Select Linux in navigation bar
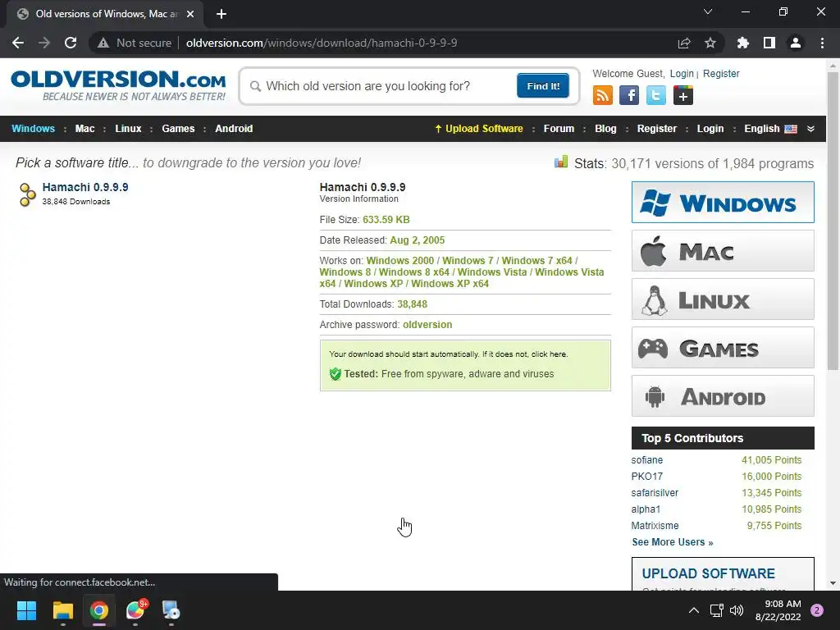Viewport: 840px width, 630px height. click(128, 129)
